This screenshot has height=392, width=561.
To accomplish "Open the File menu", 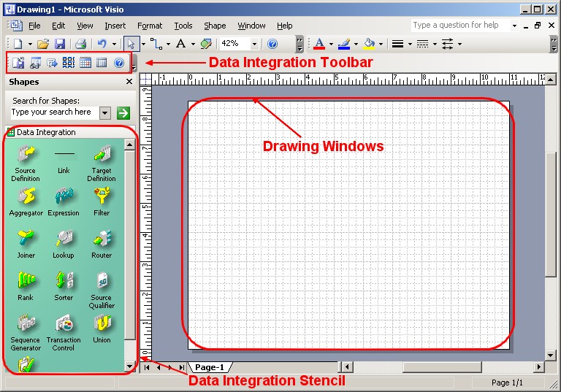I will (34, 26).
